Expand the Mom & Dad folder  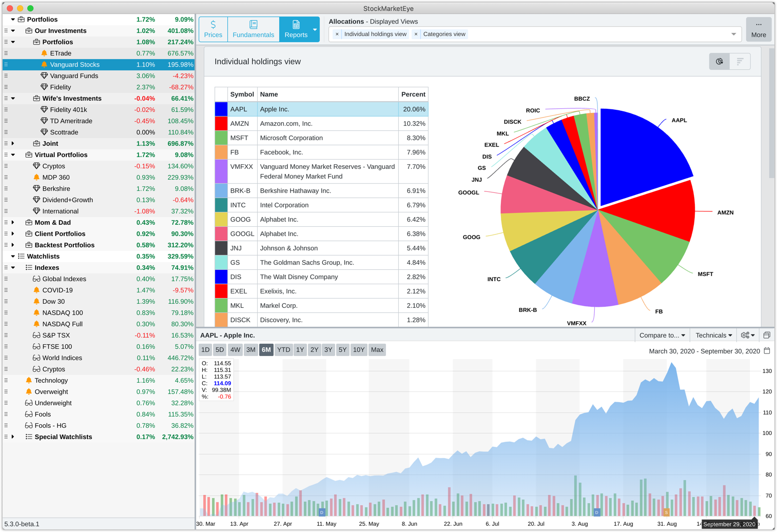[x=13, y=223]
